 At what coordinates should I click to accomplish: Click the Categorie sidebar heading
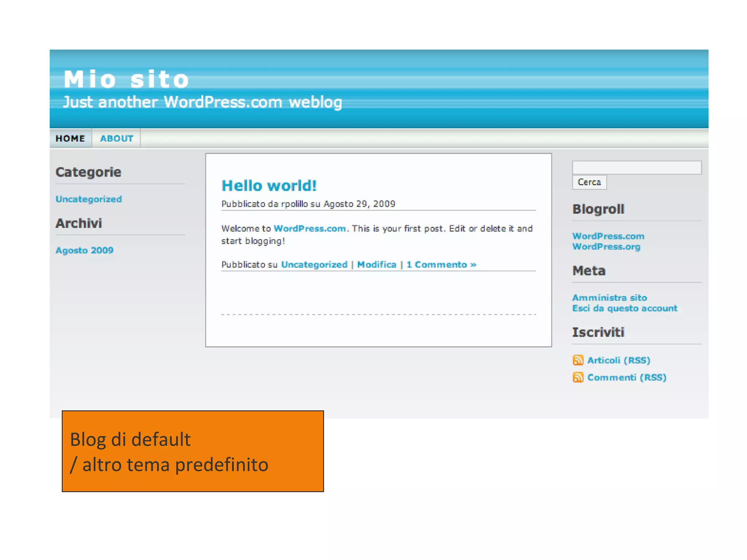(88, 172)
